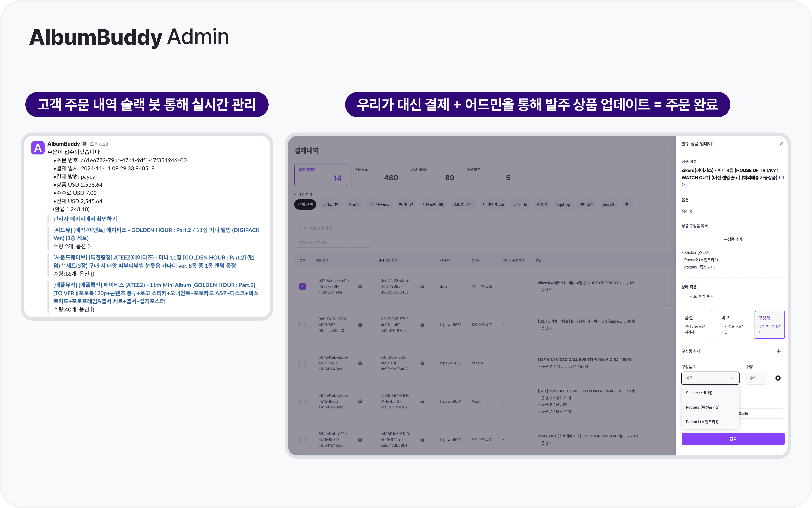Filter by yes24 seller

point(608,204)
